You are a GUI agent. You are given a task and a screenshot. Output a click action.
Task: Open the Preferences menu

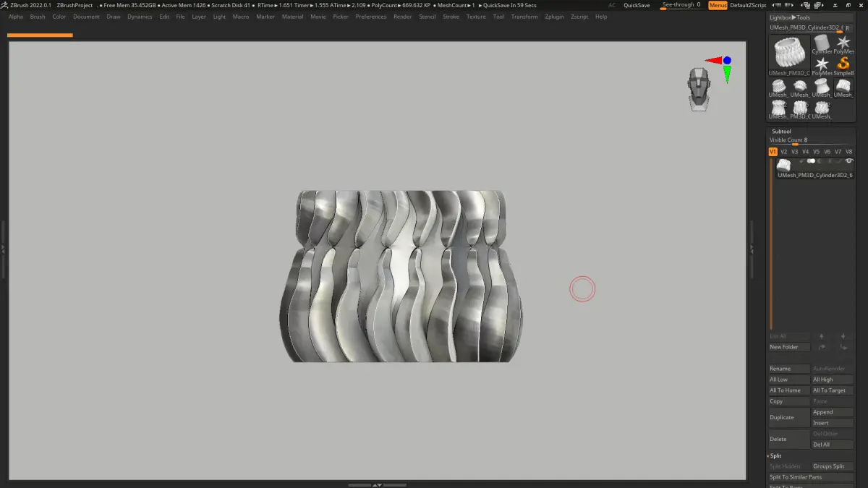(370, 17)
